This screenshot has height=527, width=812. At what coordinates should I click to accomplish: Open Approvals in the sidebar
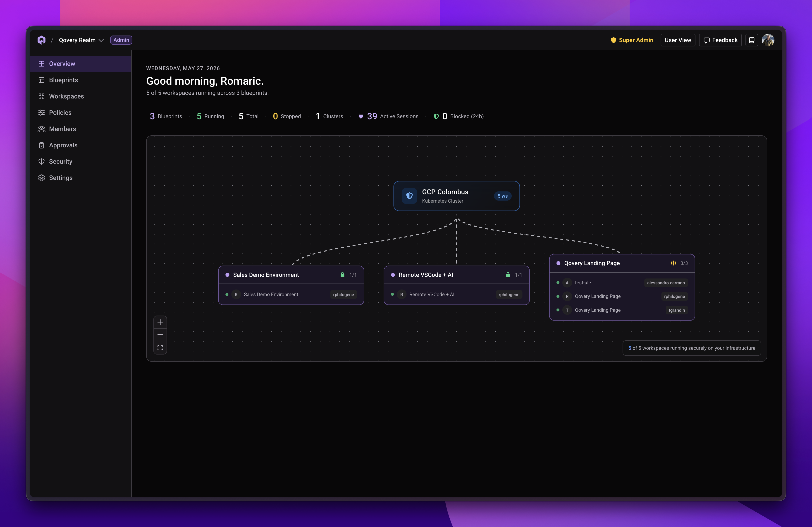coord(81,145)
